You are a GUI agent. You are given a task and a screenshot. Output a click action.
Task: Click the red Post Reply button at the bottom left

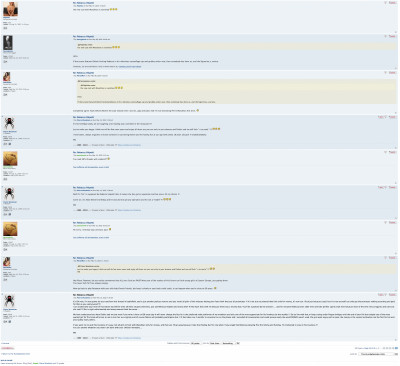click(8, 348)
